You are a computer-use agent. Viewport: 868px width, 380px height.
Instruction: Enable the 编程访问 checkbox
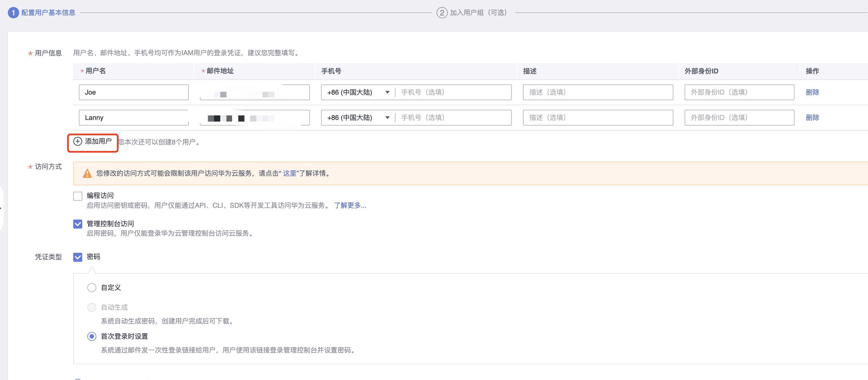coord(77,196)
